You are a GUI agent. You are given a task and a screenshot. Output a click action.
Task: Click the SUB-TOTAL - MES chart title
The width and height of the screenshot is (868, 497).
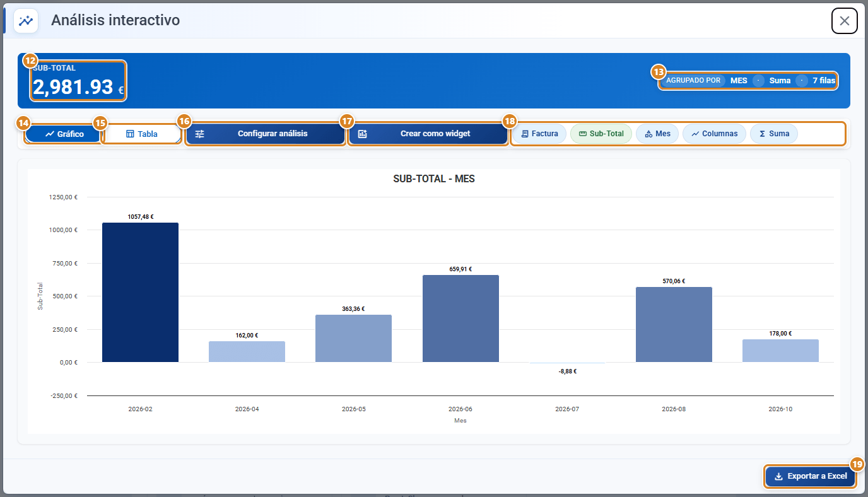point(434,179)
